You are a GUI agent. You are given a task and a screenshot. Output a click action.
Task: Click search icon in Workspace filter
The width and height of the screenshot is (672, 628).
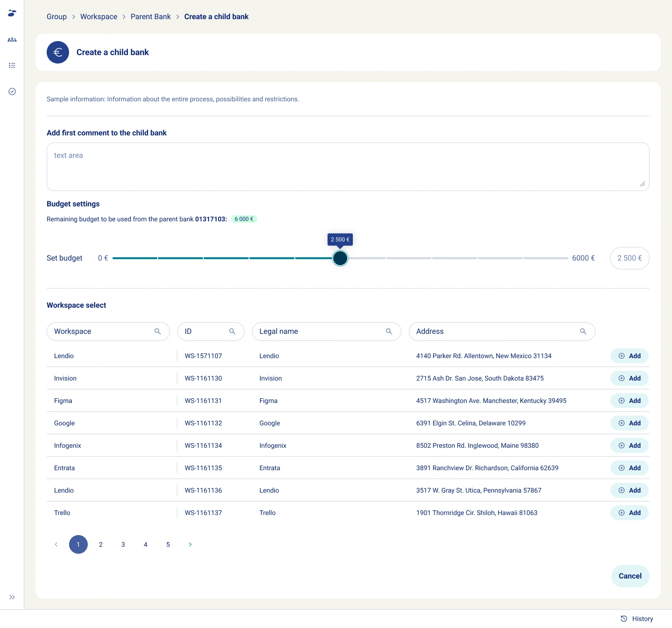tap(158, 332)
